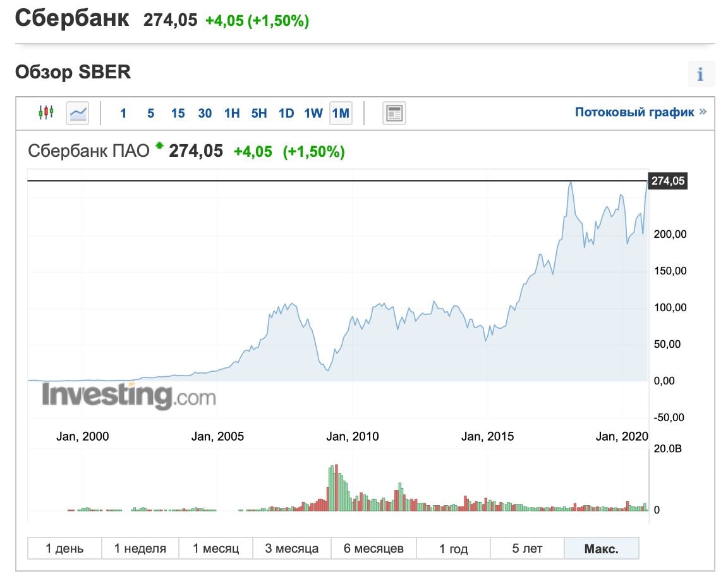728x583 pixels.
Task: Click the 274,05 price marker on axis
Action: [667, 181]
